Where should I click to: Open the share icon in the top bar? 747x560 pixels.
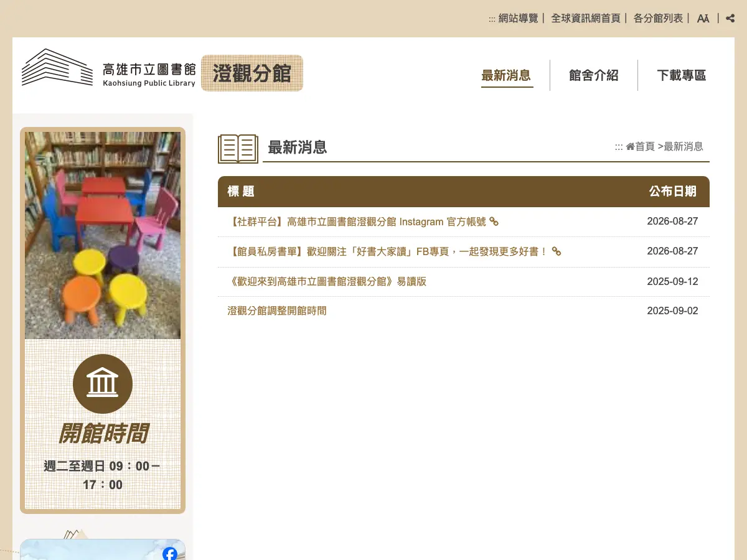[730, 19]
